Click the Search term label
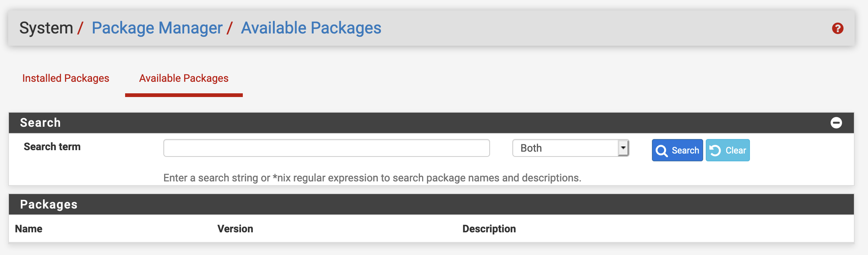The height and width of the screenshot is (255, 868). click(52, 147)
